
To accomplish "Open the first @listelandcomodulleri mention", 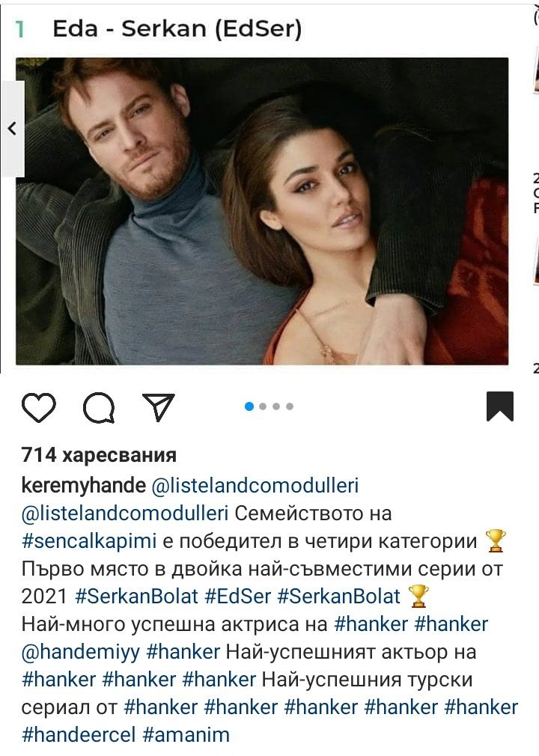I will (x=255, y=486).
